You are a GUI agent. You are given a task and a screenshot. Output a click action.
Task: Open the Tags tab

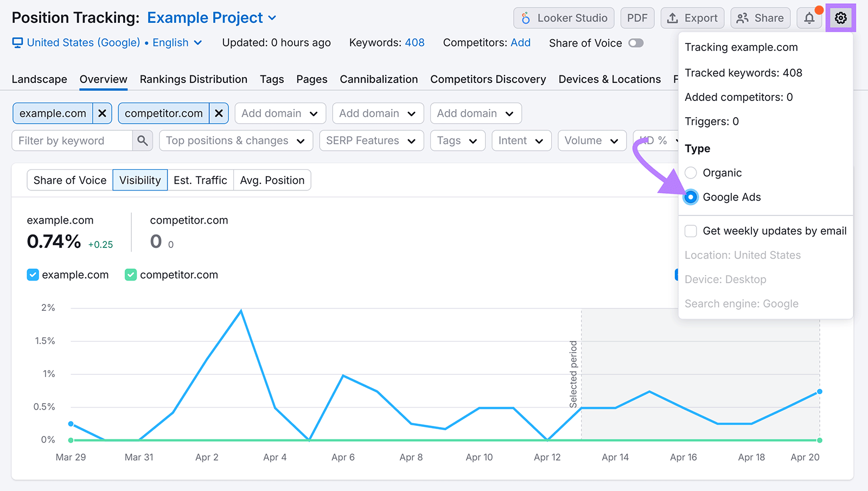(272, 79)
